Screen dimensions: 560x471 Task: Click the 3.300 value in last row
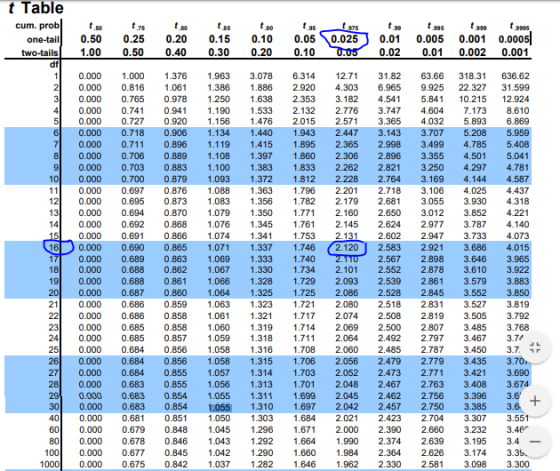(518, 465)
